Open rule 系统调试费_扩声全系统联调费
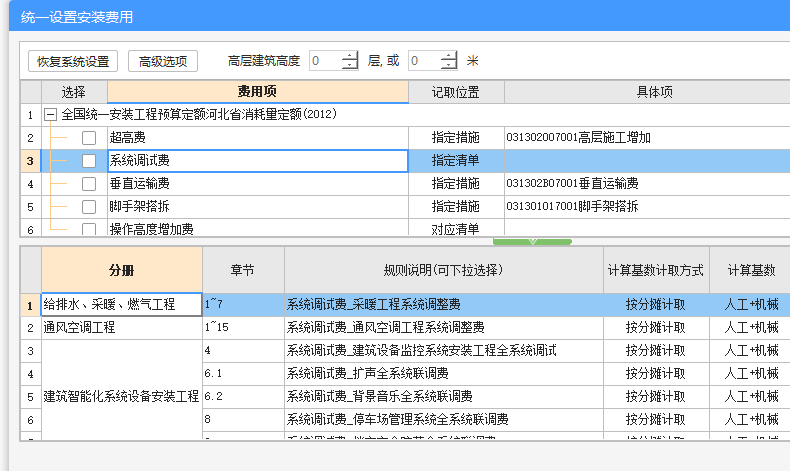This screenshot has height=471, width=790. (x=444, y=374)
